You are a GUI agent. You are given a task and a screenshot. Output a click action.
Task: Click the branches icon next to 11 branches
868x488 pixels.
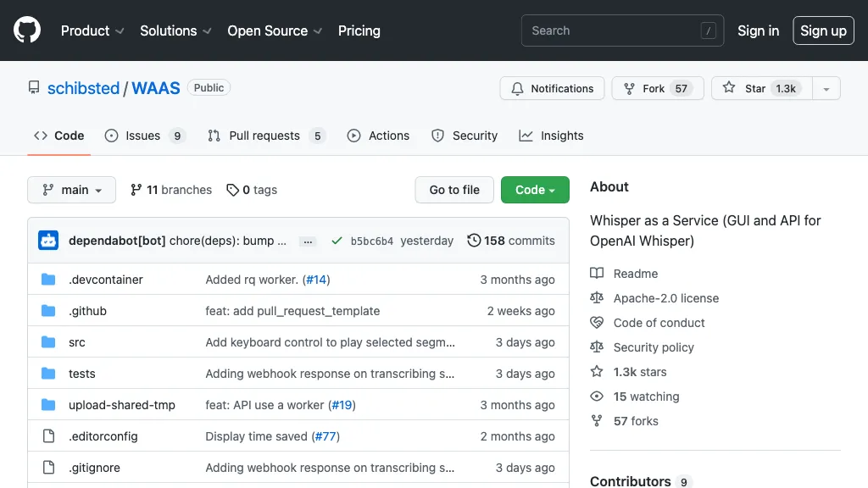[136, 190]
